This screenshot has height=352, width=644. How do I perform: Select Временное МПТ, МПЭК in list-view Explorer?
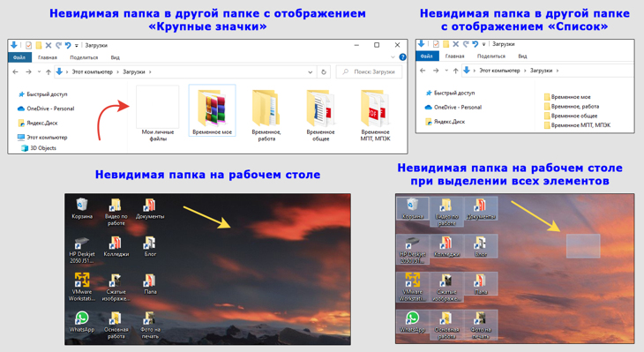[577, 125]
